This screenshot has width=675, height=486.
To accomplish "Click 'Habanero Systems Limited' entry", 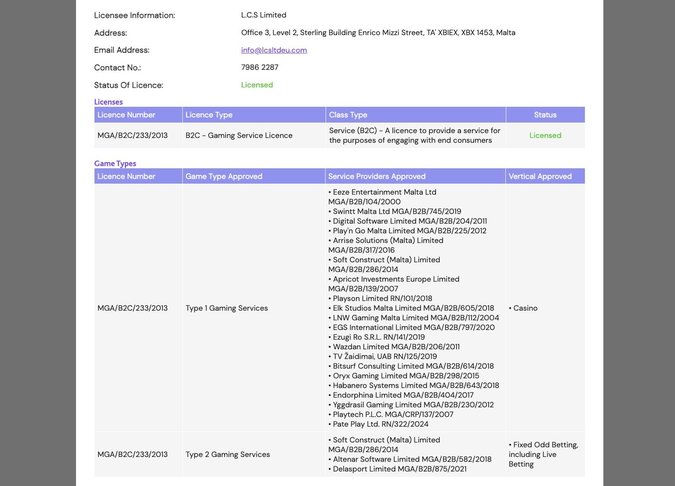I will tap(414, 385).
